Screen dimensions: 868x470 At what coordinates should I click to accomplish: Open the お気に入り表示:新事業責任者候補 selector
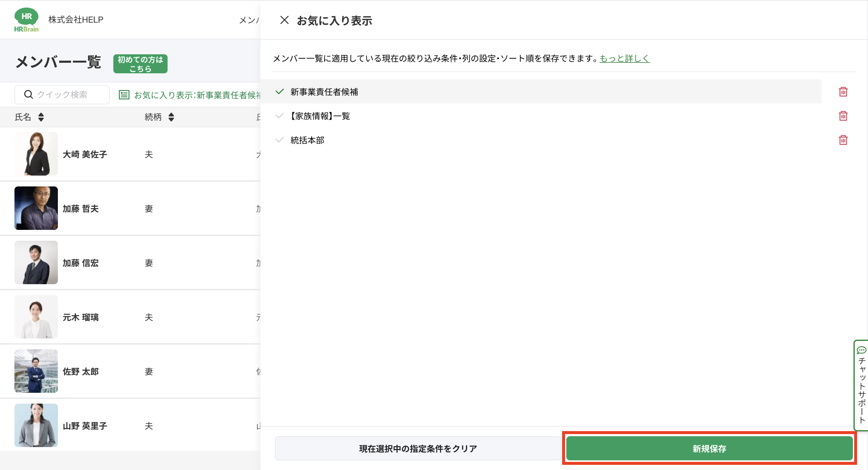click(x=197, y=95)
